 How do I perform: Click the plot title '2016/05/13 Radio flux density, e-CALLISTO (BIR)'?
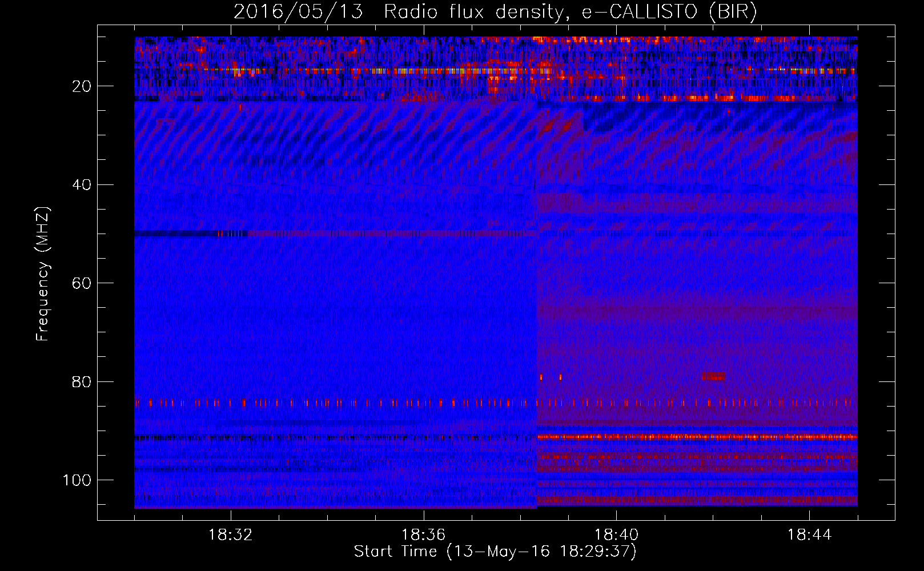pos(495,12)
